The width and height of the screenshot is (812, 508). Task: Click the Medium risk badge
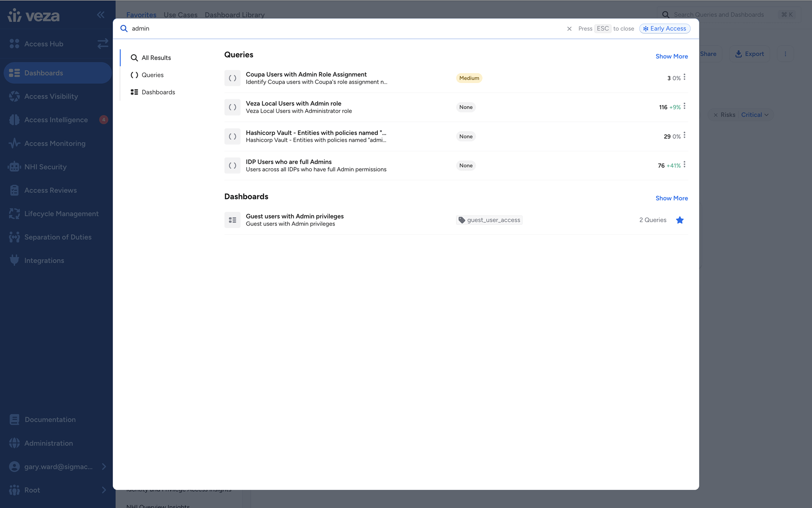coord(469,78)
